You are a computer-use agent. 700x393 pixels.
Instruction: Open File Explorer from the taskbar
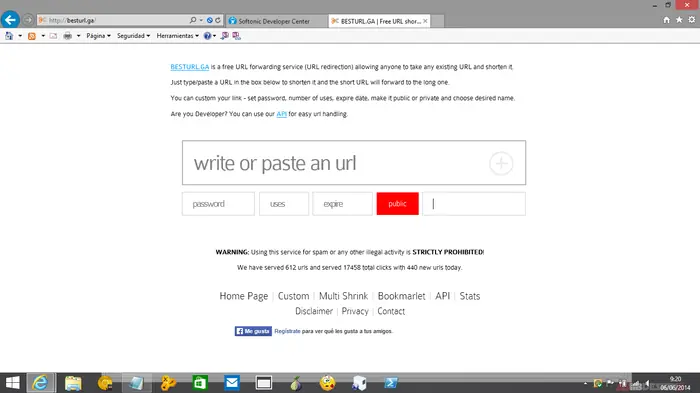coord(73,383)
